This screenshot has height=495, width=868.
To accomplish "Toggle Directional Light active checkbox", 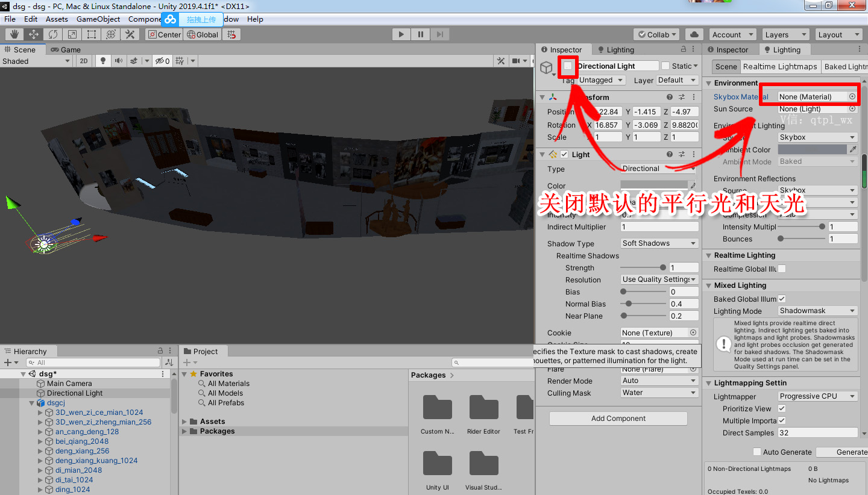I will [x=568, y=66].
